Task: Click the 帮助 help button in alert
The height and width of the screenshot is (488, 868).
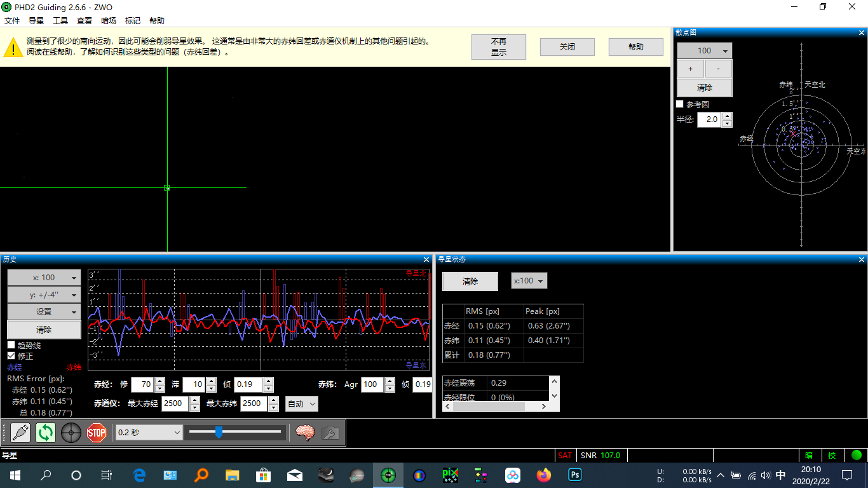Action: [636, 47]
